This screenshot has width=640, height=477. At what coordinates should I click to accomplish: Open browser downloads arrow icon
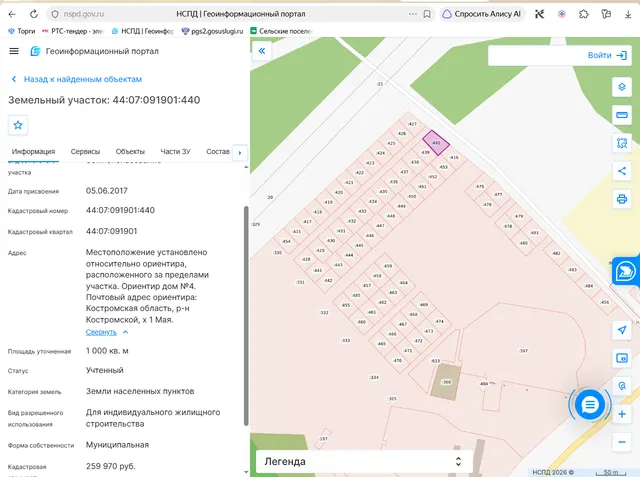628,14
